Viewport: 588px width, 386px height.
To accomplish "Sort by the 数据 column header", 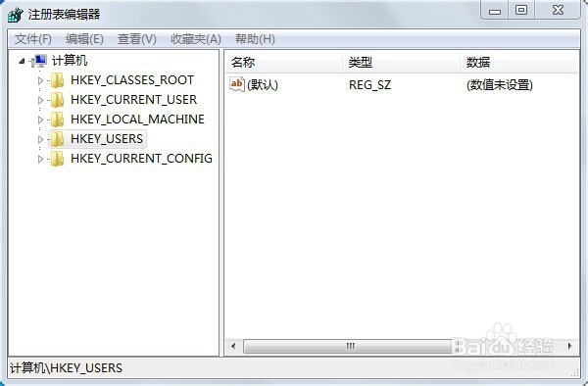I will [x=519, y=62].
